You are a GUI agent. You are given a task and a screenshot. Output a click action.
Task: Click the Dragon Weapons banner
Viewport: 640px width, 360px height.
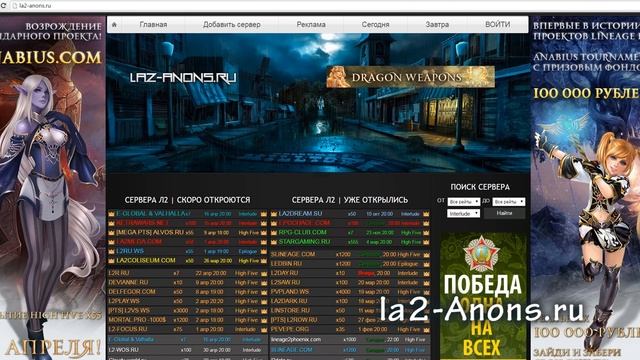[410, 77]
